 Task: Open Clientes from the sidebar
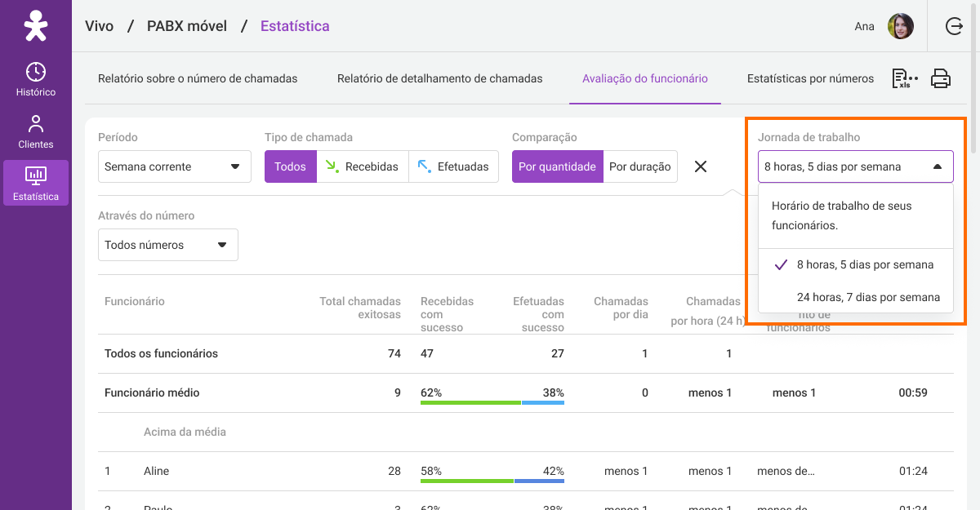36,131
